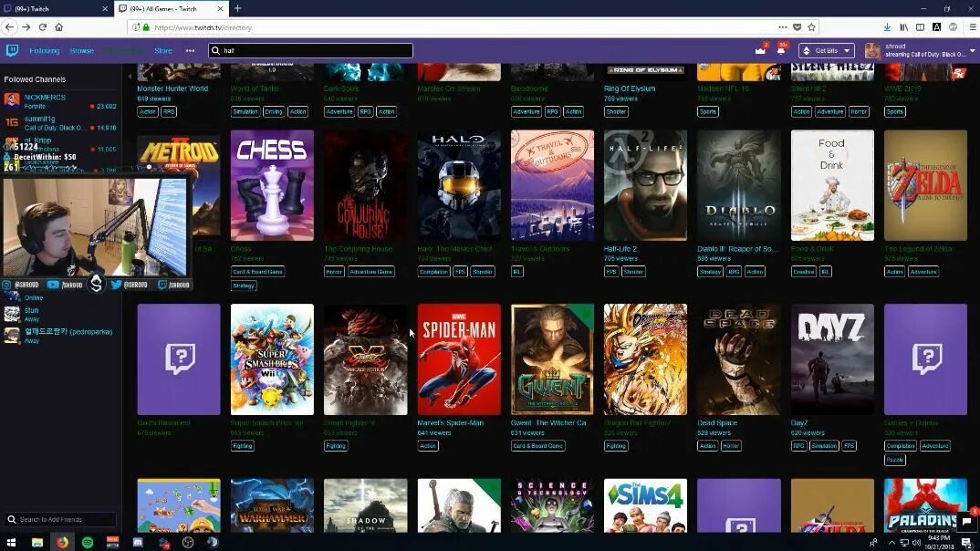Viewport: 980px width, 551px height.
Task: Open the Browse nav item
Action: point(82,50)
